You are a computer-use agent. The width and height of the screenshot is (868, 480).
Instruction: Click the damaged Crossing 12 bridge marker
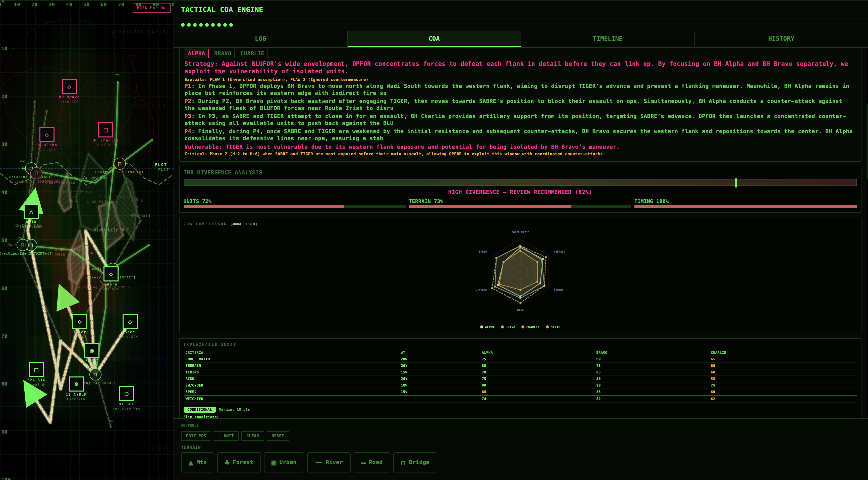coord(120,164)
